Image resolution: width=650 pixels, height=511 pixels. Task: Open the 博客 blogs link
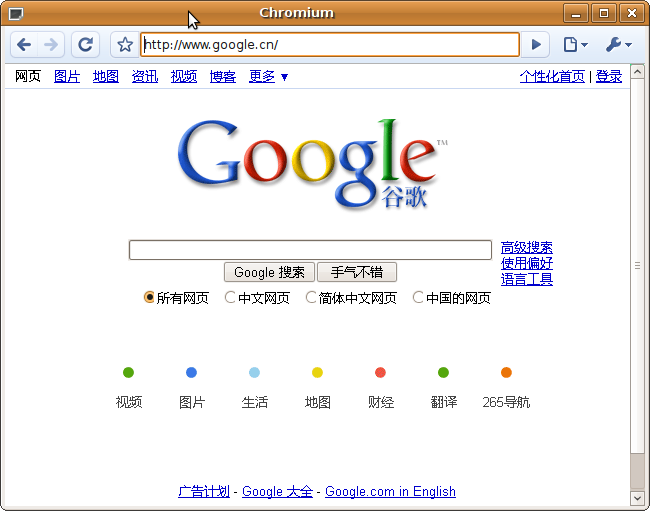coord(223,76)
